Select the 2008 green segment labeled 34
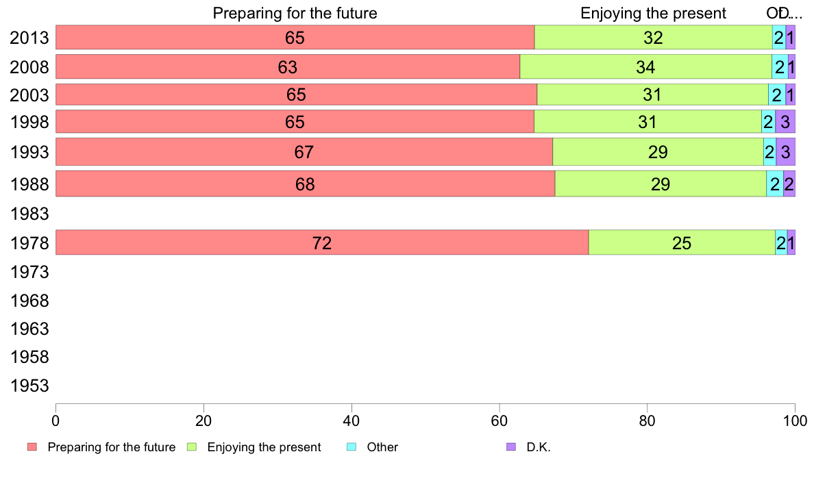The width and height of the screenshot is (814, 504). [646, 66]
